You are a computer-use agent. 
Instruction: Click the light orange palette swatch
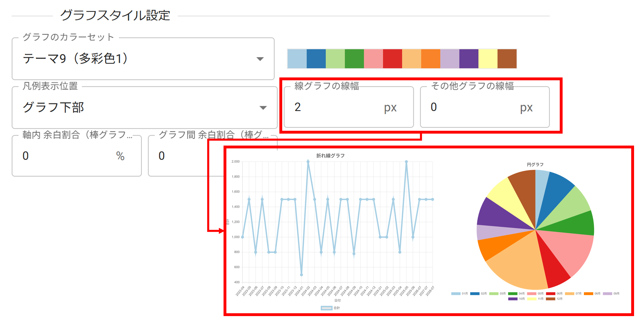(412, 59)
